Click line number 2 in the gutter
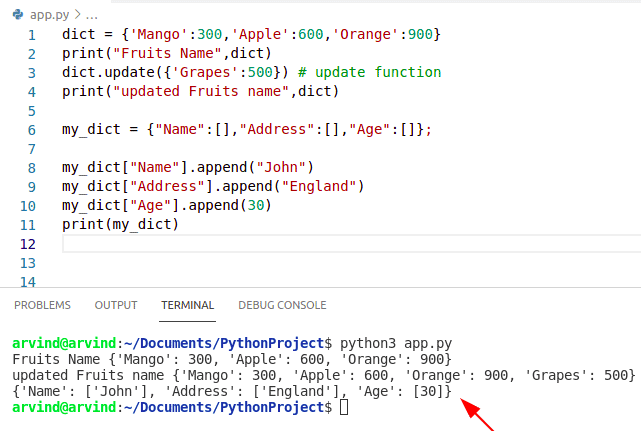641x431 pixels. click(31, 54)
